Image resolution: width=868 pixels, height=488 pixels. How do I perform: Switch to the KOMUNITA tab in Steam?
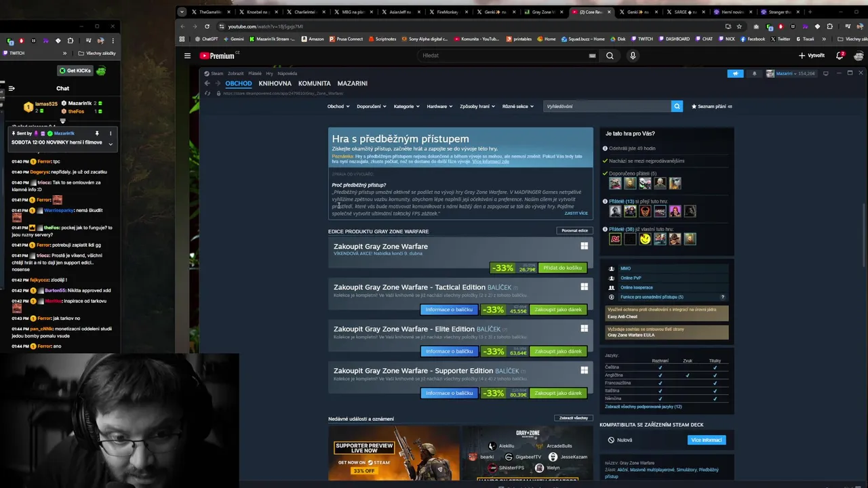[x=315, y=83]
